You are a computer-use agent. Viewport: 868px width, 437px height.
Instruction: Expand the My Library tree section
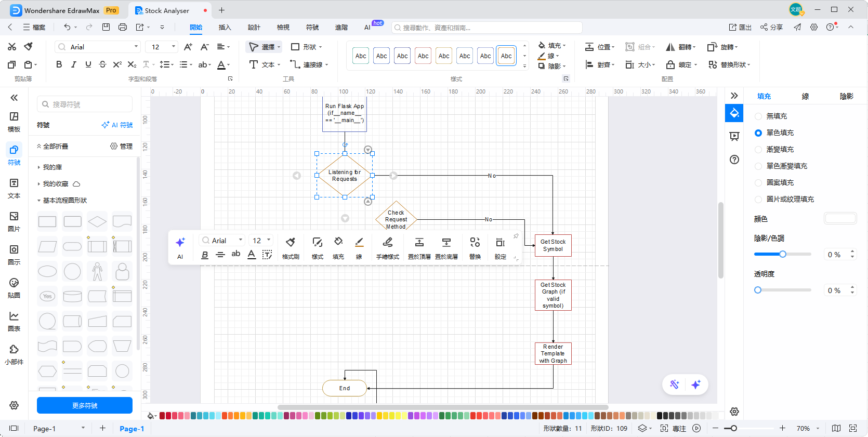point(39,167)
